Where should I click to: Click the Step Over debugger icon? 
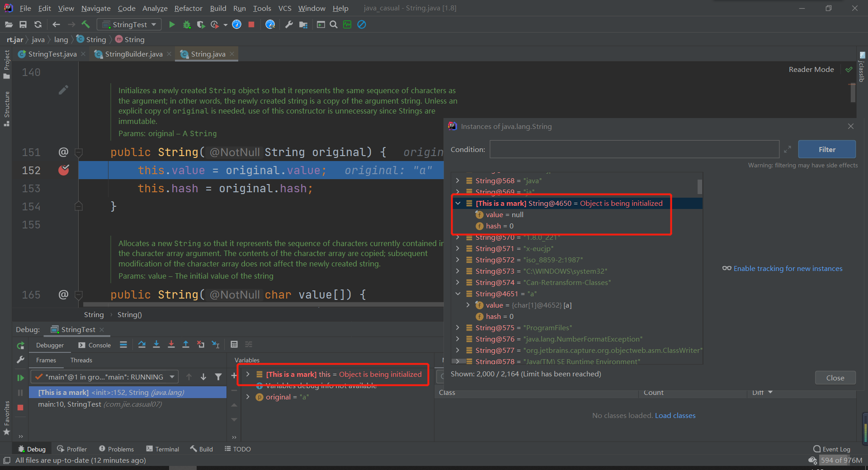point(142,345)
